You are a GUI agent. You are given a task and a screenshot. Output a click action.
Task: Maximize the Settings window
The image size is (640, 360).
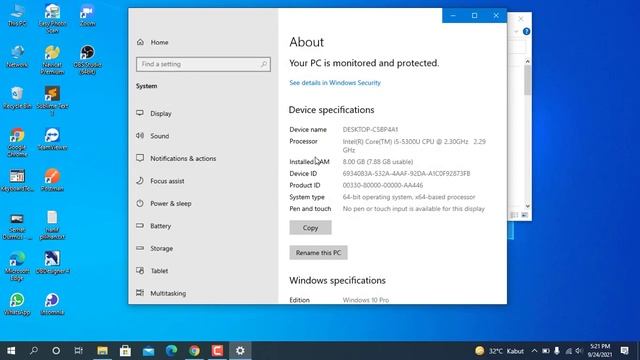pyautogui.click(x=474, y=16)
